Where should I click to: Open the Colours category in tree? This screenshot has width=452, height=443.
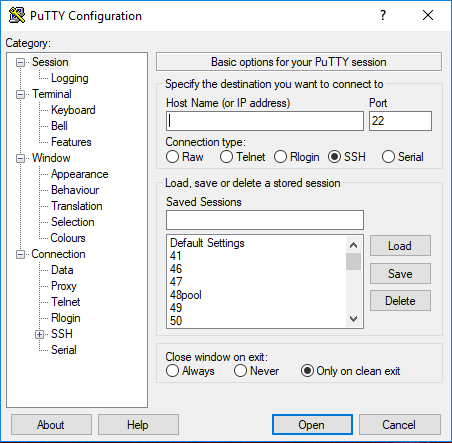coord(68,238)
